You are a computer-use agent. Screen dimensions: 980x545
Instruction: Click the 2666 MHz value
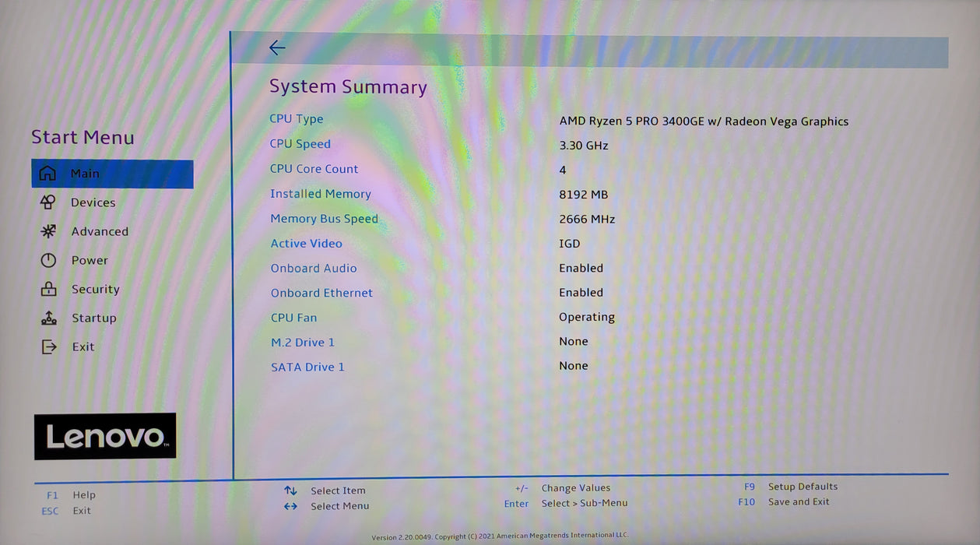click(587, 220)
